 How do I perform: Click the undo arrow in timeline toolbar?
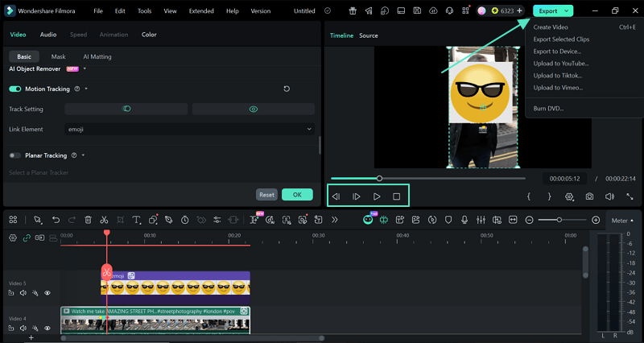56,220
